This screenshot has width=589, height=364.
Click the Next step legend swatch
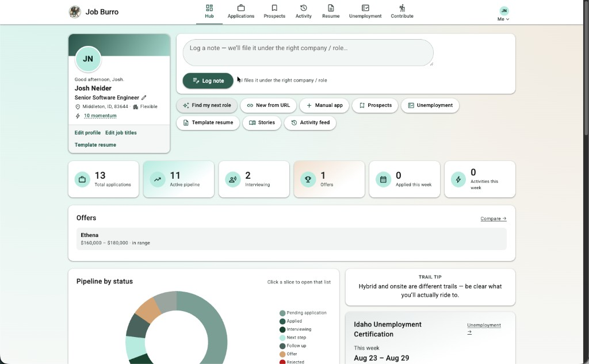pyautogui.click(x=282, y=338)
